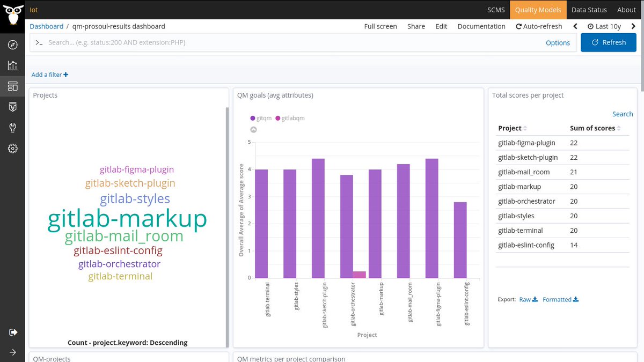Toggle the gitlabqm legend series
This screenshot has width=644, height=362.
point(290,118)
